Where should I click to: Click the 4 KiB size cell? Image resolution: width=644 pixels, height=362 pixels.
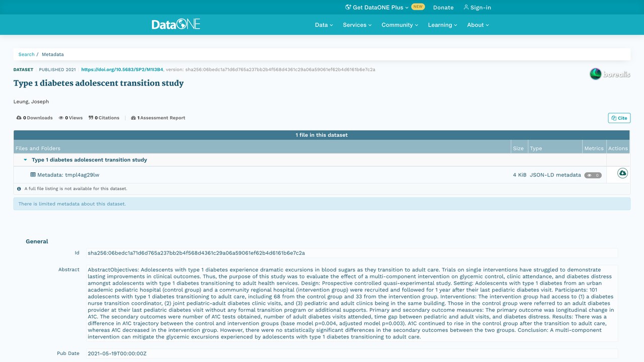[520, 175]
